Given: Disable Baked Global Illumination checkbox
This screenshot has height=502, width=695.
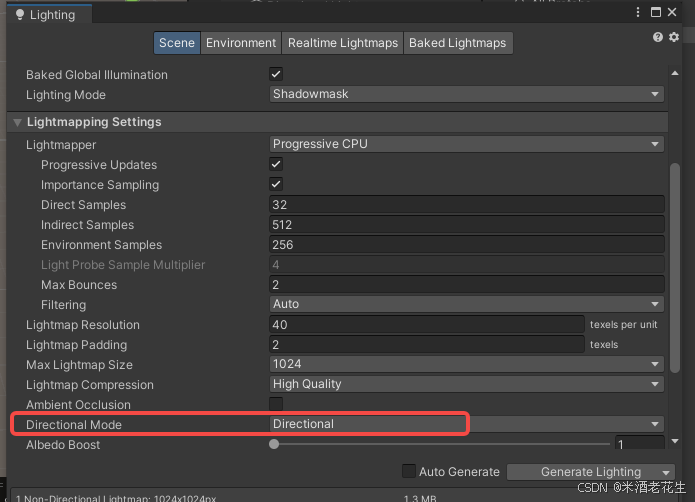Looking at the screenshot, I should pos(276,74).
